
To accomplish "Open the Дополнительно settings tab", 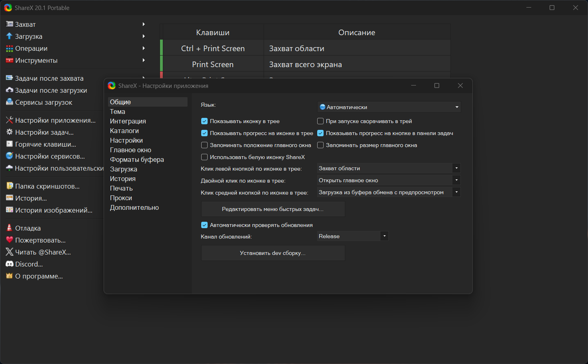I will (148, 207).
